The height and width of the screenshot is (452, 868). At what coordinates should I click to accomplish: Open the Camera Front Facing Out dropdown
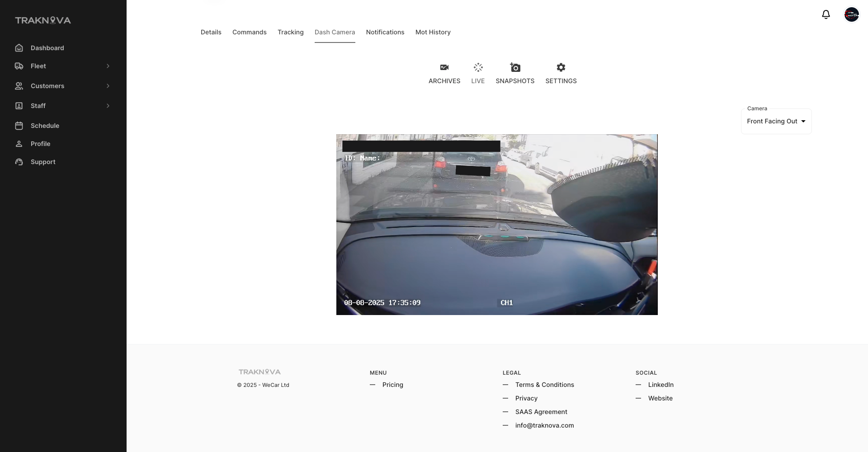[776, 121]
